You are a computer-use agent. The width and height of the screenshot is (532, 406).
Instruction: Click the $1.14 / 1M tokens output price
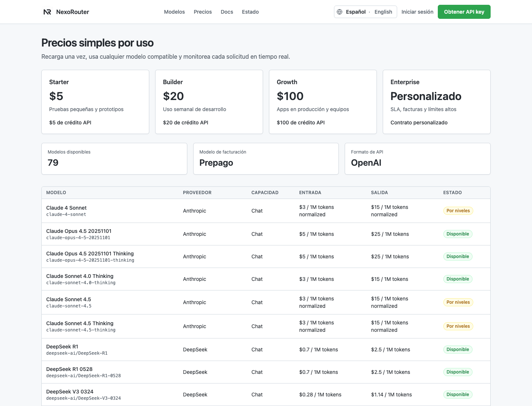click(x=391, y=395)
